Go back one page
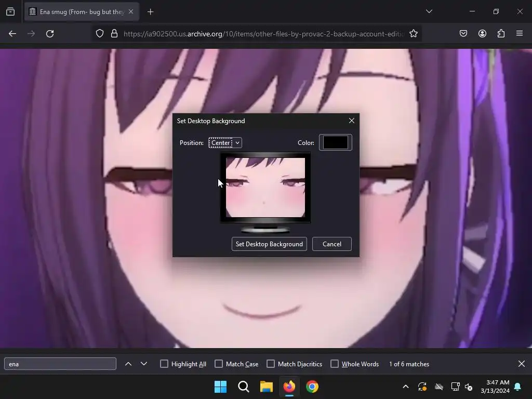This screenshot has height=399, width=532. (x=12, y=34)
